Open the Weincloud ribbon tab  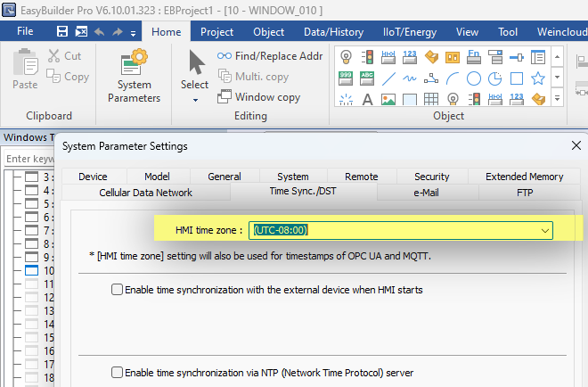[562, 32]
